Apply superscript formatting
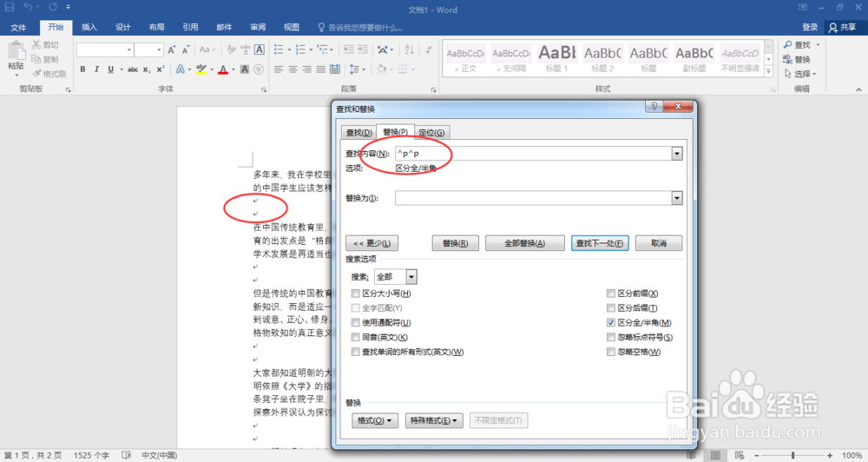This screenshot has height=462, width=868. pyautogui.click(x=161, y=69)
